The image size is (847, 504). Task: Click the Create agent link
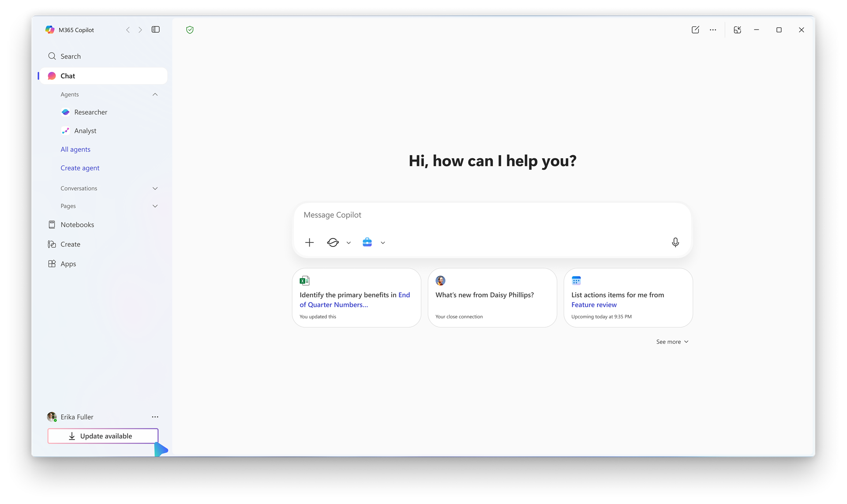click(80, 168)
